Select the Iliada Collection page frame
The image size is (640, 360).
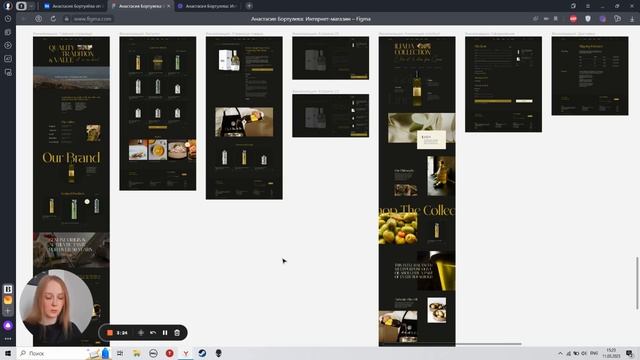click(417, 191)
